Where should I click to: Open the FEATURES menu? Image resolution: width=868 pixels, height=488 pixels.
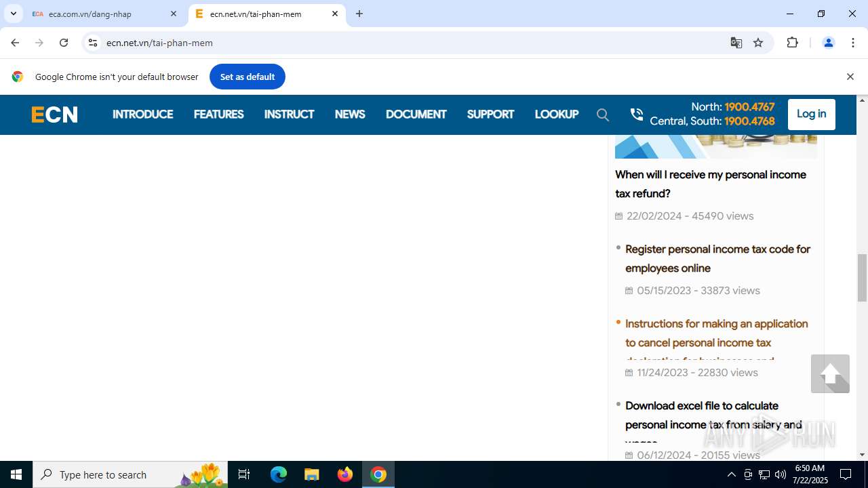pyautogui.click(x=218, y=115)
